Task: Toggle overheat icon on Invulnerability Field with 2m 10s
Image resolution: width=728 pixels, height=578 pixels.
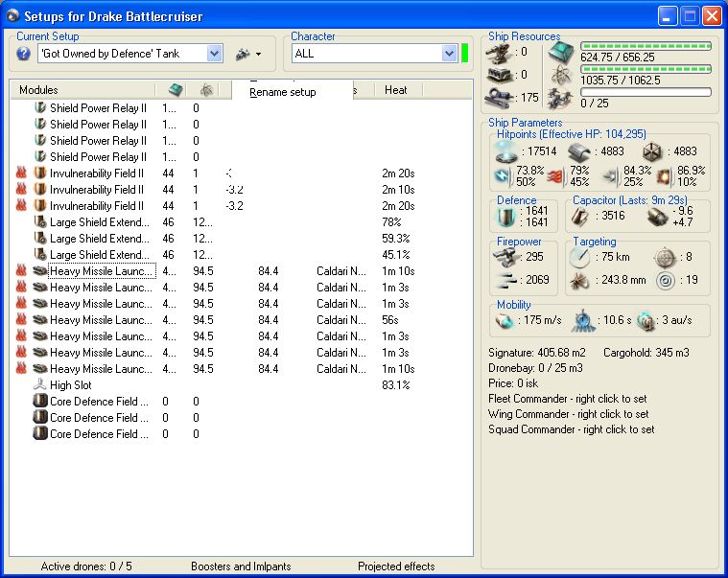Action: (x=21, y=190)
